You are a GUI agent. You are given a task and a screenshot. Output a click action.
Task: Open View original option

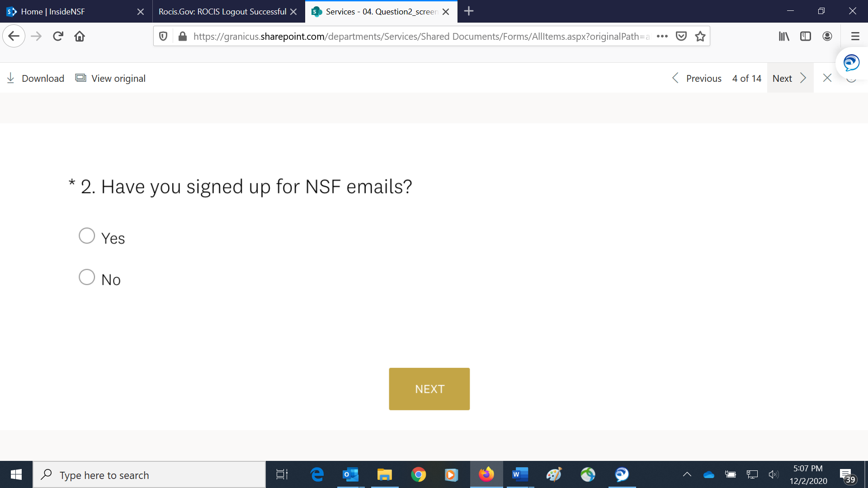[111, 78]
